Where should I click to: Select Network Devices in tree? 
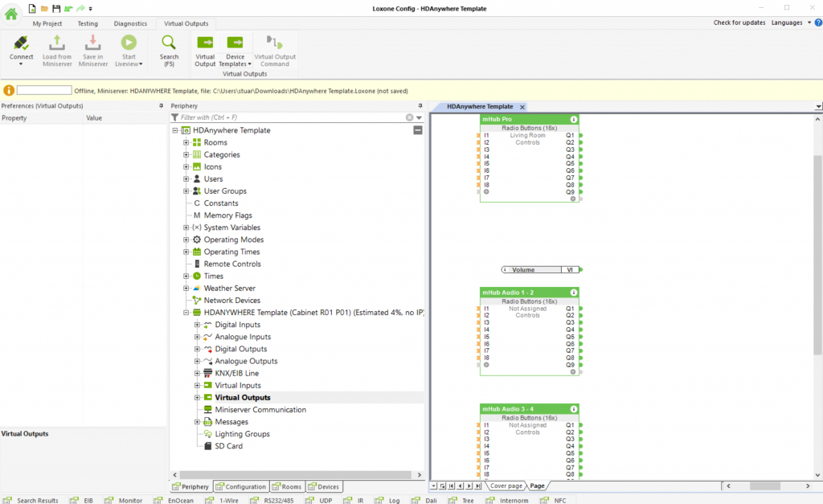(x=232, y=301)
